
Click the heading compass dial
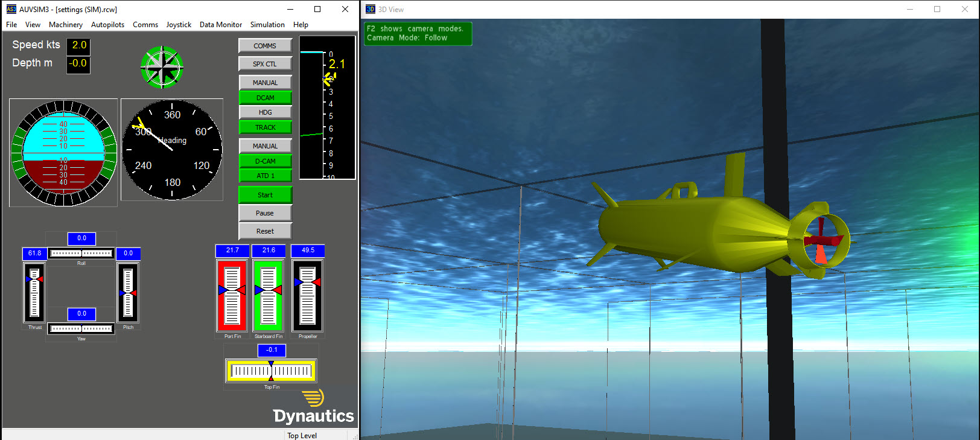point(172,150)
